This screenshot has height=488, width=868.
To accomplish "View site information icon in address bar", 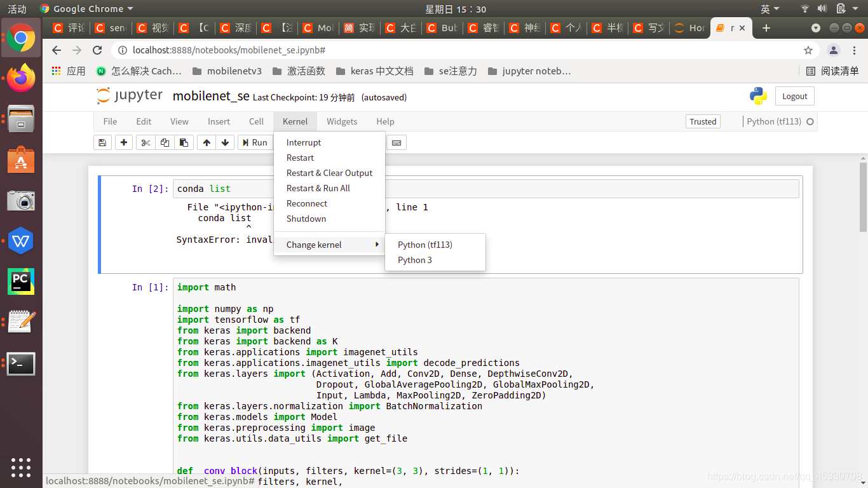I will [x=122, y=50].
